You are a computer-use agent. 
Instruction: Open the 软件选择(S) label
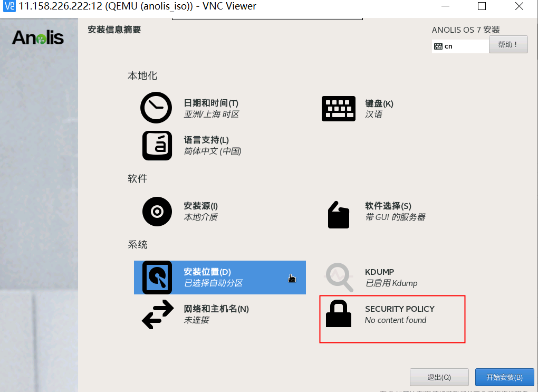click(388, 206)
